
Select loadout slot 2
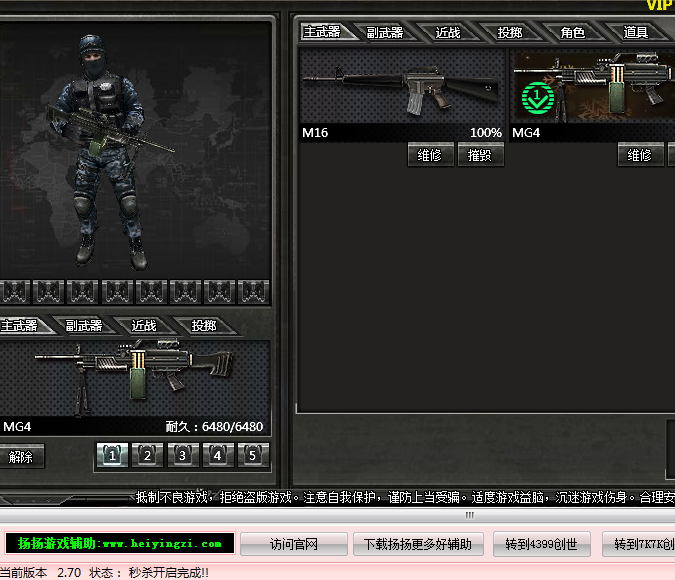tap(147, 456)
